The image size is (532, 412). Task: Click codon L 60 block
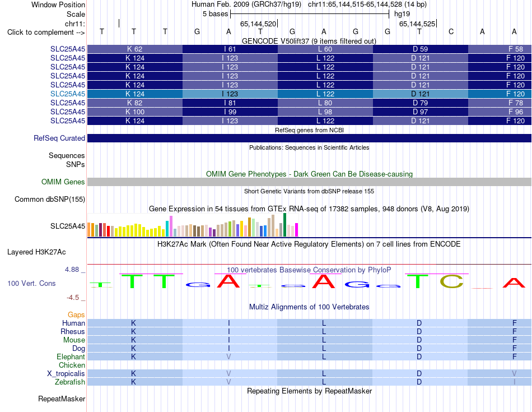(x=325, y=49)
